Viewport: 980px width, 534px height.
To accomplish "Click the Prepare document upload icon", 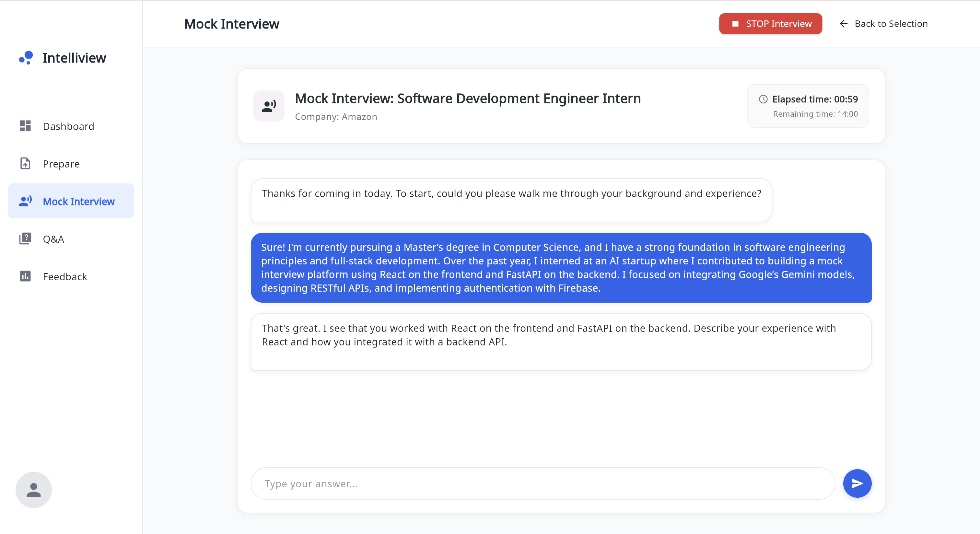I will pos(25,164).
